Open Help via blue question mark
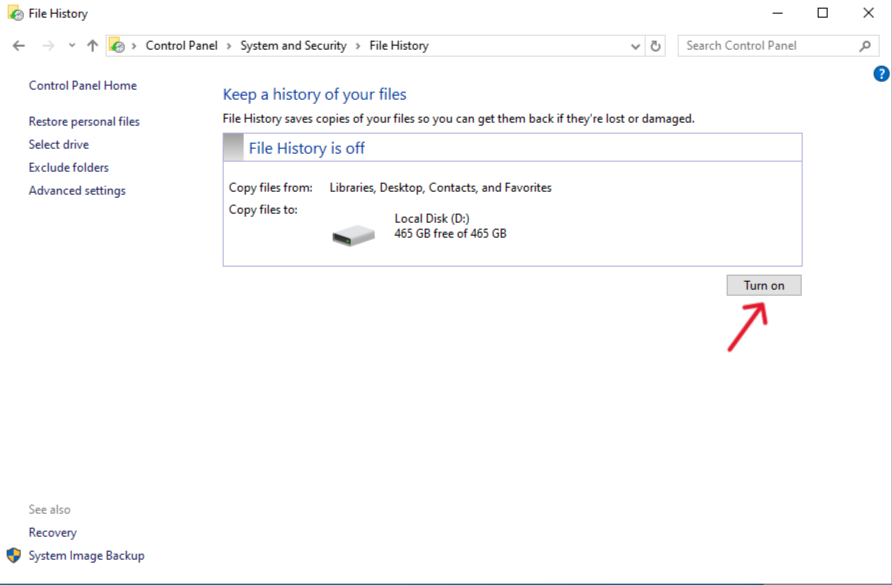 click(881, 72)
